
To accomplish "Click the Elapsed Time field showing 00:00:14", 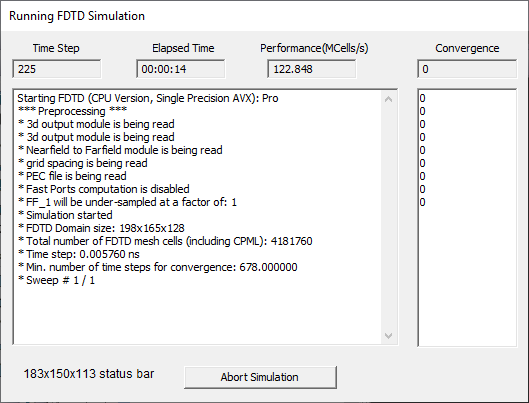I will (180, 69).
